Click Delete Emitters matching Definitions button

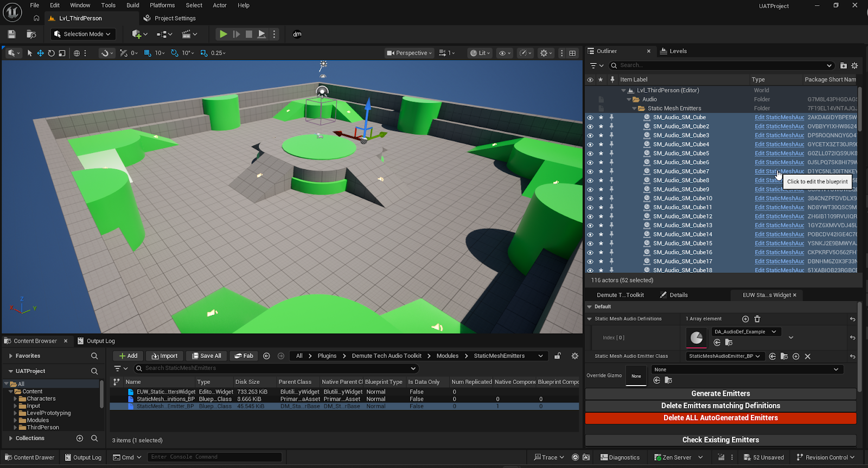click(720, 406)
